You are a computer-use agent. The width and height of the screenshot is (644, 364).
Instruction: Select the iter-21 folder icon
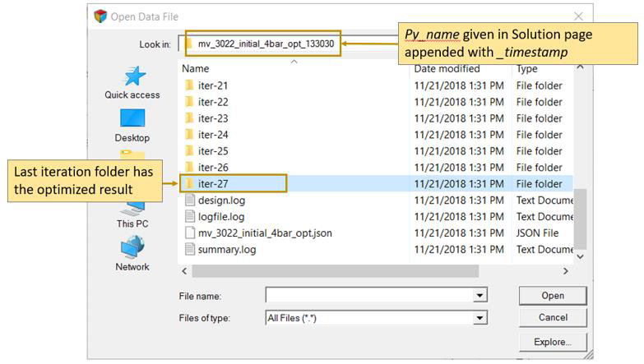[189, 85]
